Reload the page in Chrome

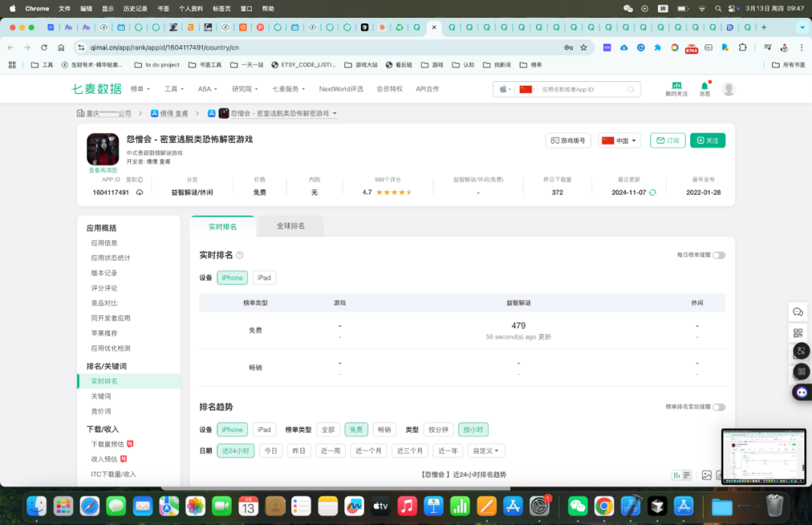(44, 47)
